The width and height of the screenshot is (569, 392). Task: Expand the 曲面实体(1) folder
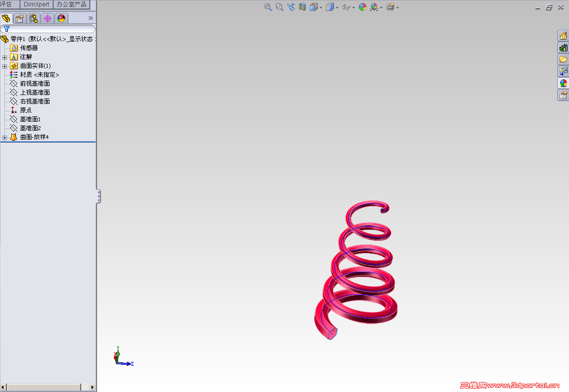pos(5,66)
